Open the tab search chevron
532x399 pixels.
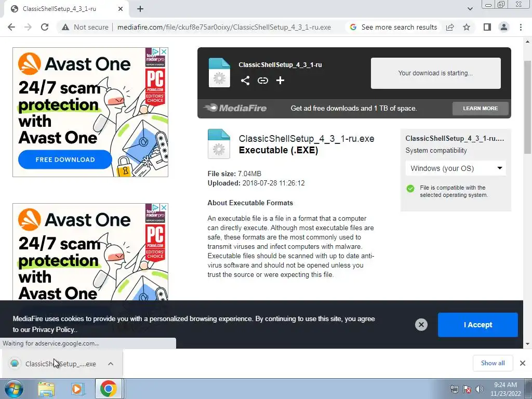click(470, 9)
